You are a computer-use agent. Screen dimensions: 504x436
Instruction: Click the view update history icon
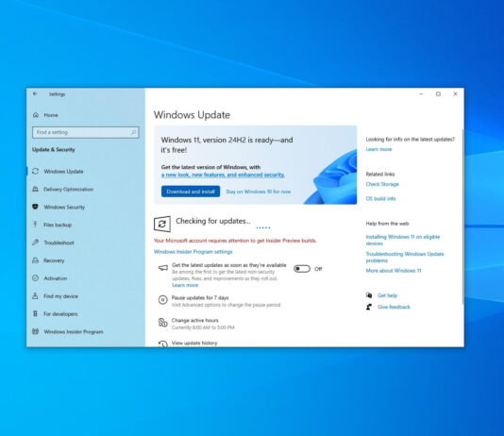tap(163, 344)
